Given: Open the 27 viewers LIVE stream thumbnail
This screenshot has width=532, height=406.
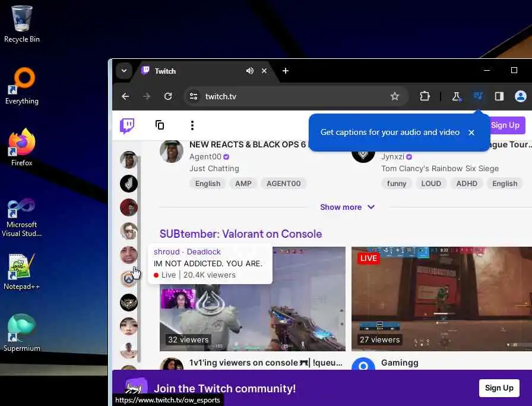Looking at the screenshot, I should click(x=442, y=299).
